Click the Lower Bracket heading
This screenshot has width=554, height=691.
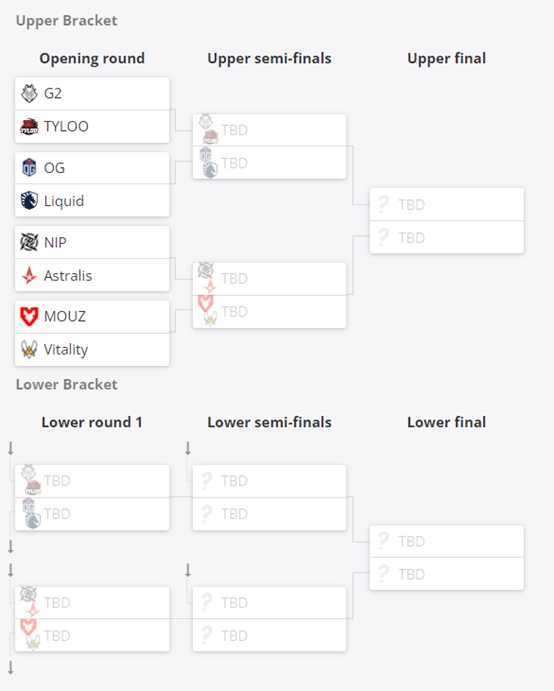point(67,384)
